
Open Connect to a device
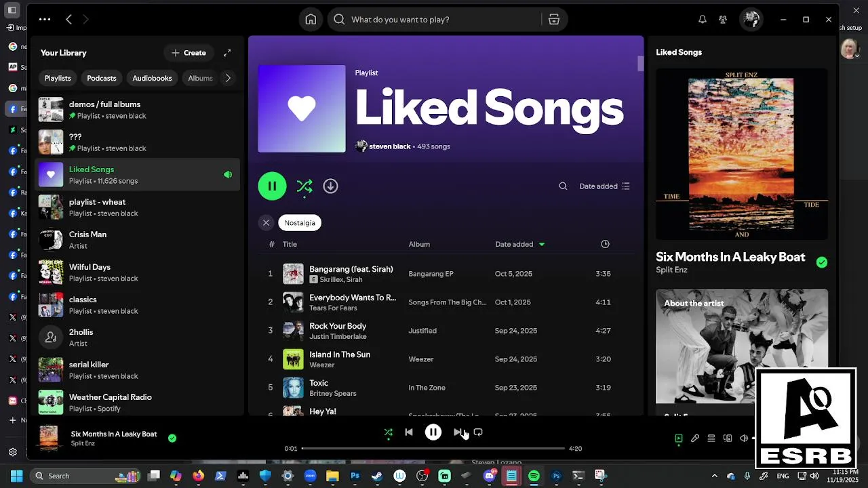pos(728,439)
